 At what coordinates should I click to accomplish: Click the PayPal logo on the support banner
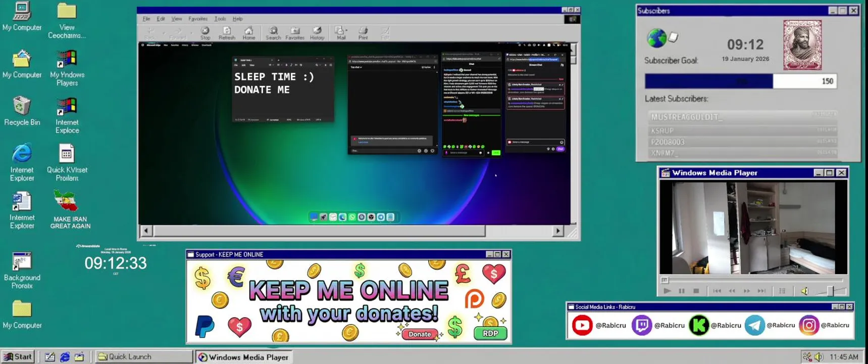point(205,326)
